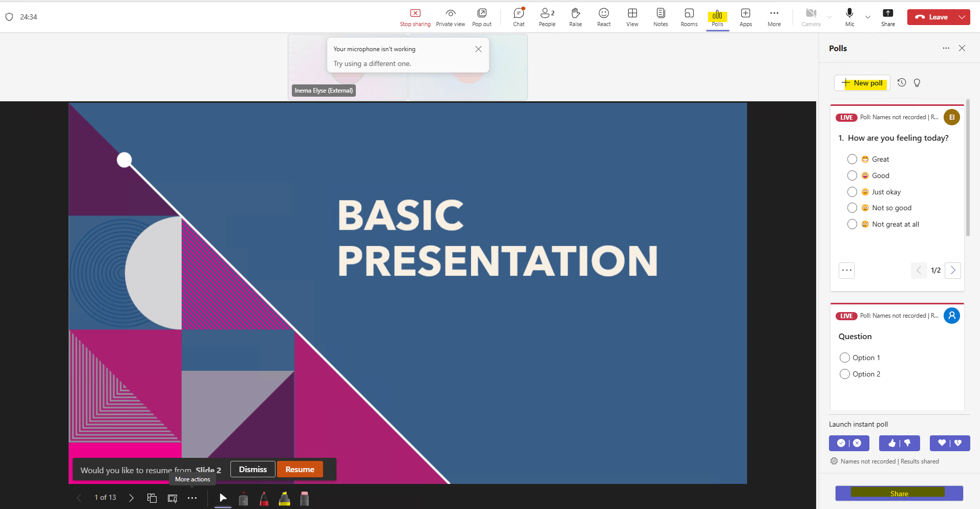The height and width of the screenshot is (509, 980).
Task: Show the People list
Action: [547, 17]
